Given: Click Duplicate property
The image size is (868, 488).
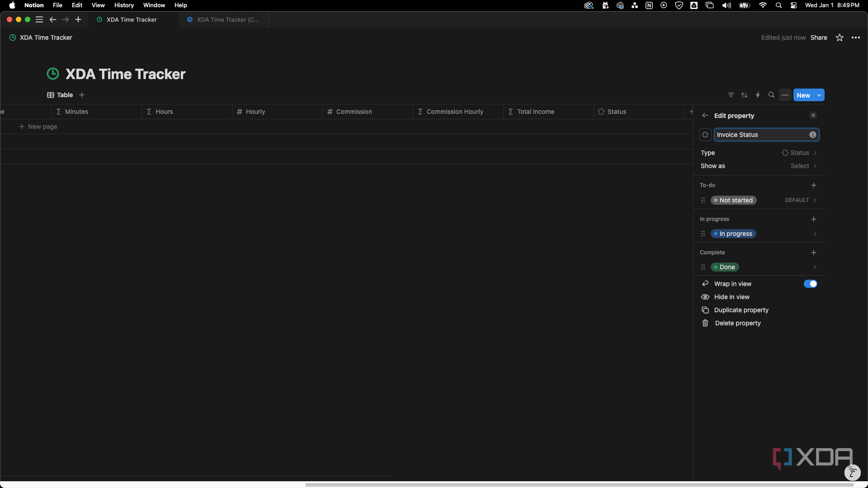Looking at the screenshot, I should 759,310.
